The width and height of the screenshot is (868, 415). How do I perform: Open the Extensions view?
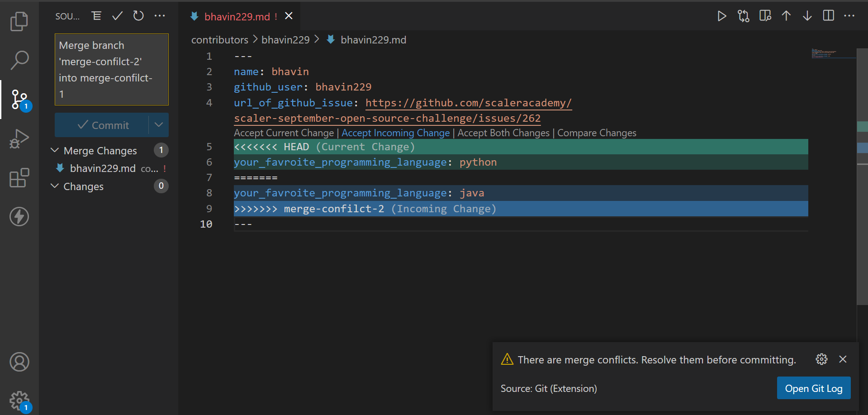(19, 178)
